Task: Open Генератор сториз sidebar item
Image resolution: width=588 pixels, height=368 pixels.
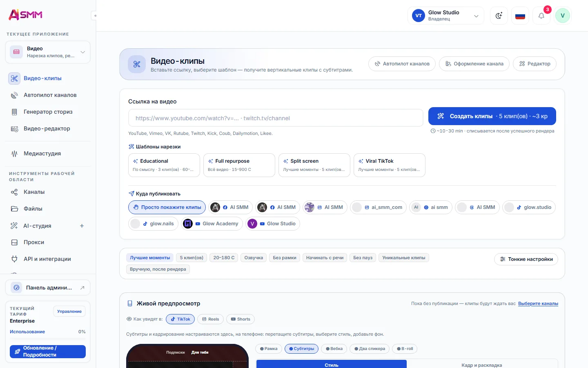Action: click(x=48, y=112)
